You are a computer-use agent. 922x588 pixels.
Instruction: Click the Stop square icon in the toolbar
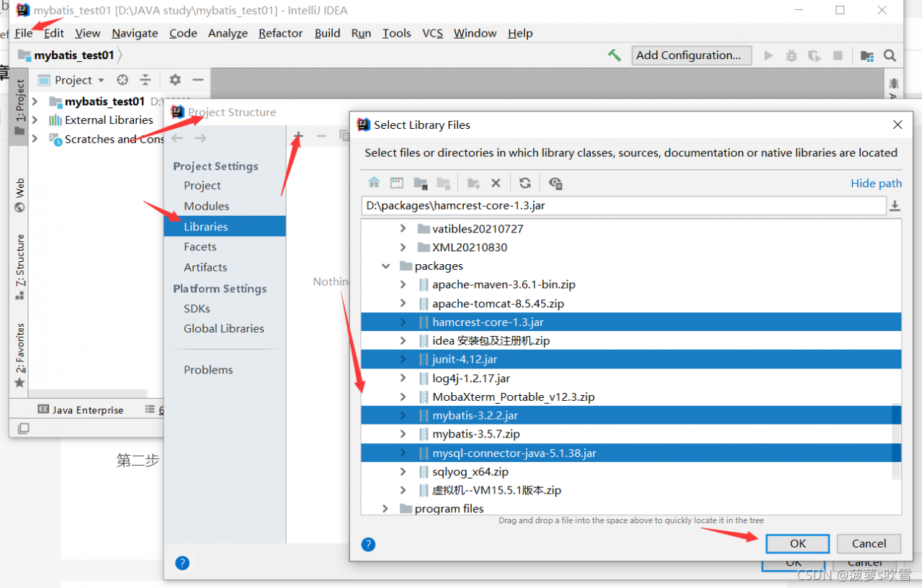[x=838, y=55]
